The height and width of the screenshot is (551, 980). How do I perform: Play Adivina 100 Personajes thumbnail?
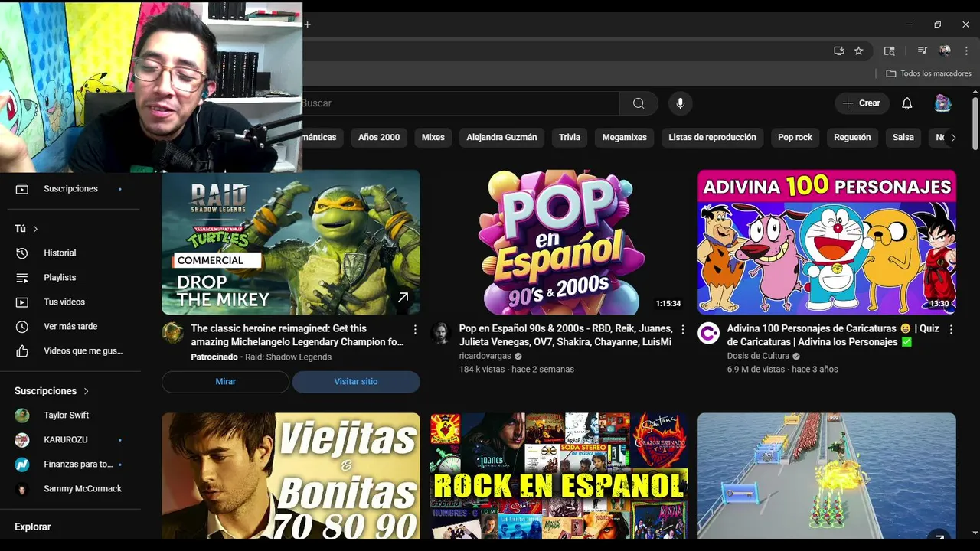pos(827,242)
